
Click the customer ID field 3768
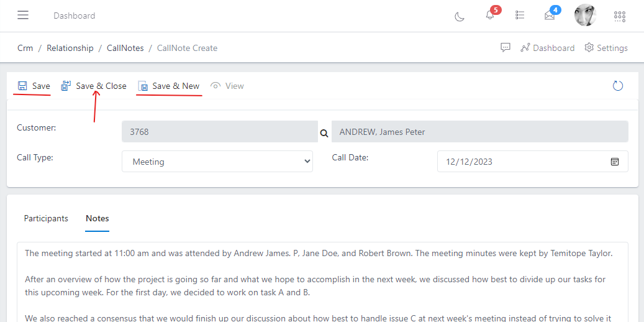[x=220, y=132]
